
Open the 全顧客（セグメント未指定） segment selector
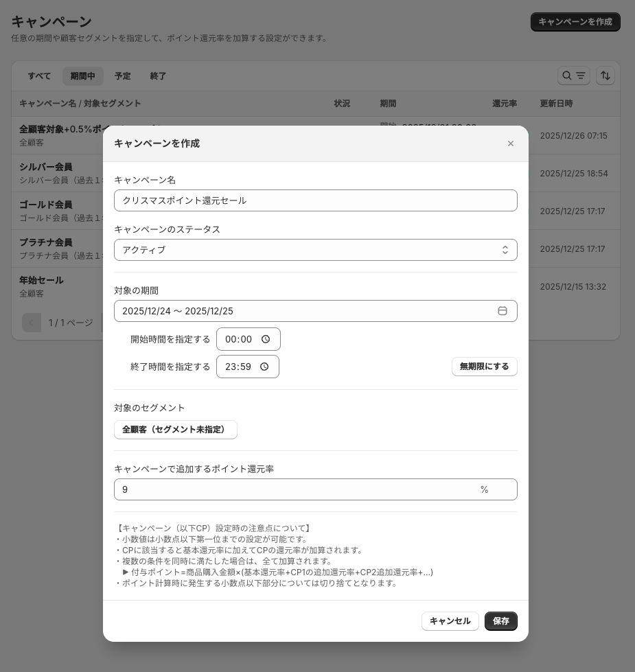[x=175, y=430]
